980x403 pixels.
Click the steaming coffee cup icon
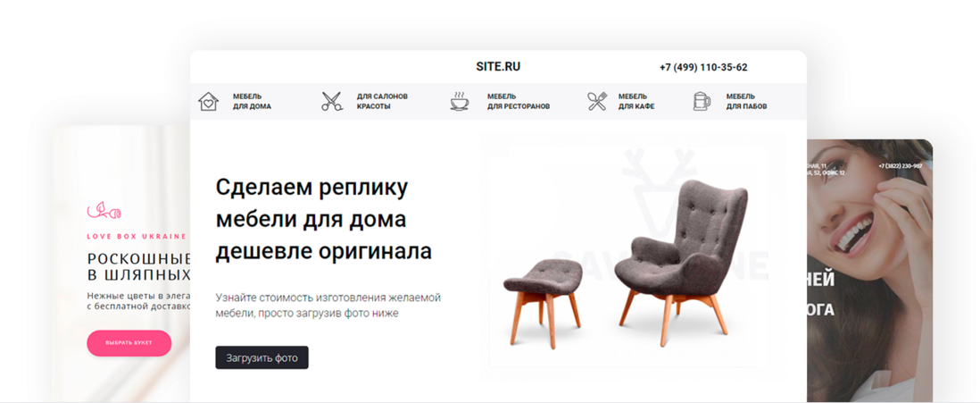tap(460, 101)
